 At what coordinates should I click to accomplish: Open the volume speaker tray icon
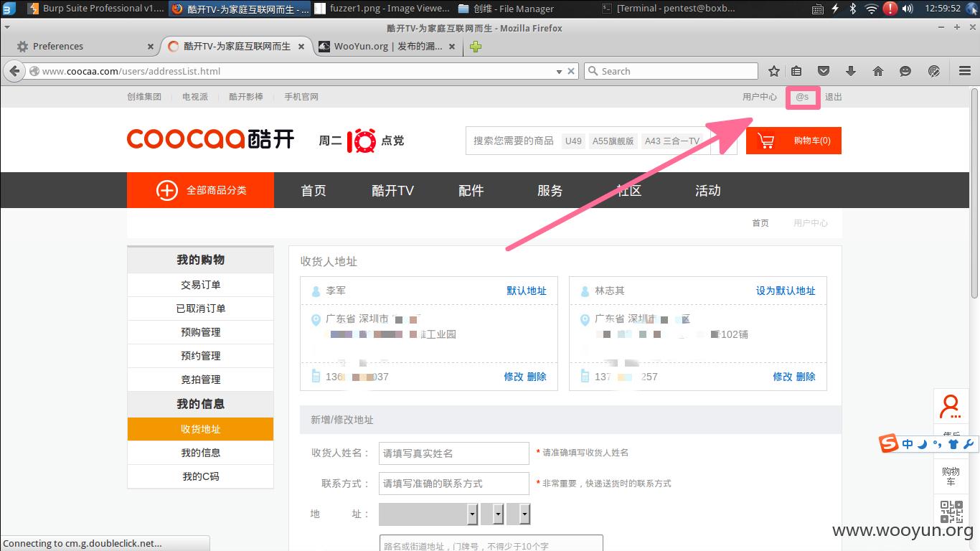908,9
